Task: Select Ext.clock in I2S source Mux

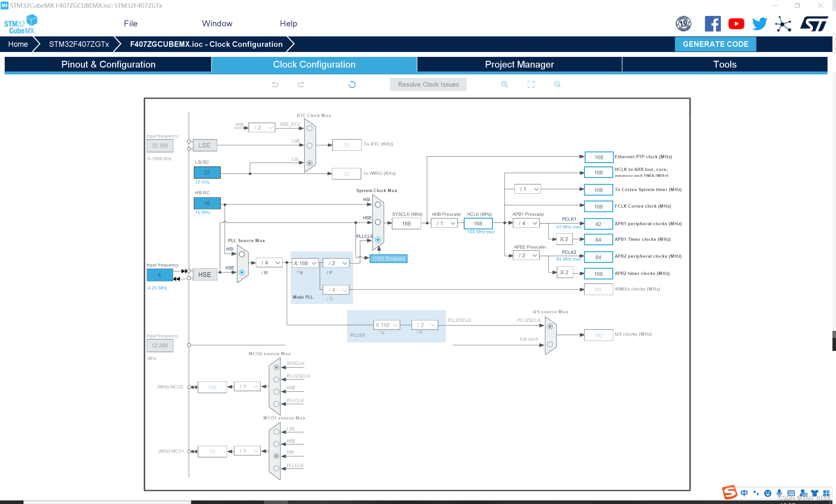Action: click(x=550, y=344)
